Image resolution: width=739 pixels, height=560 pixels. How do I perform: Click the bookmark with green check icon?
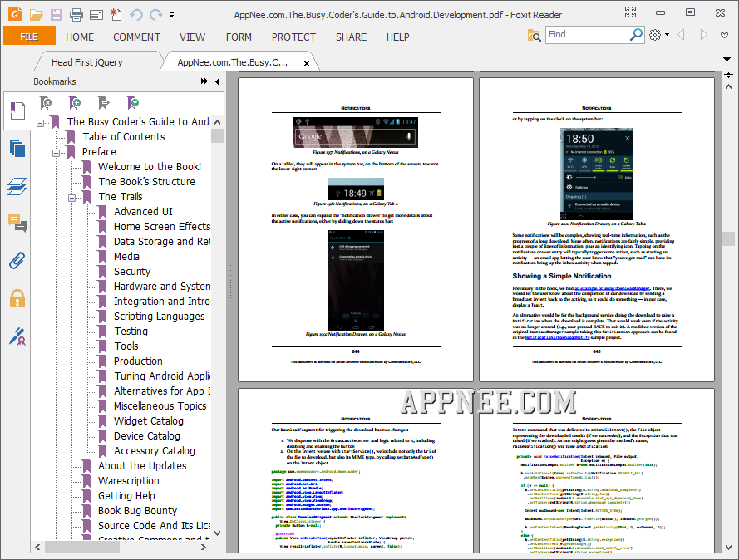pyautogui.click(x=133, y=103)
